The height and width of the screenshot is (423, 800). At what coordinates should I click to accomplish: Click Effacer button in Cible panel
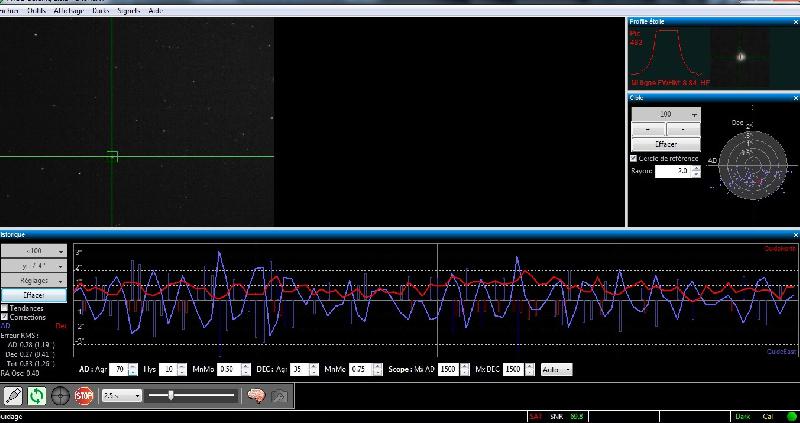pos(666,144)
